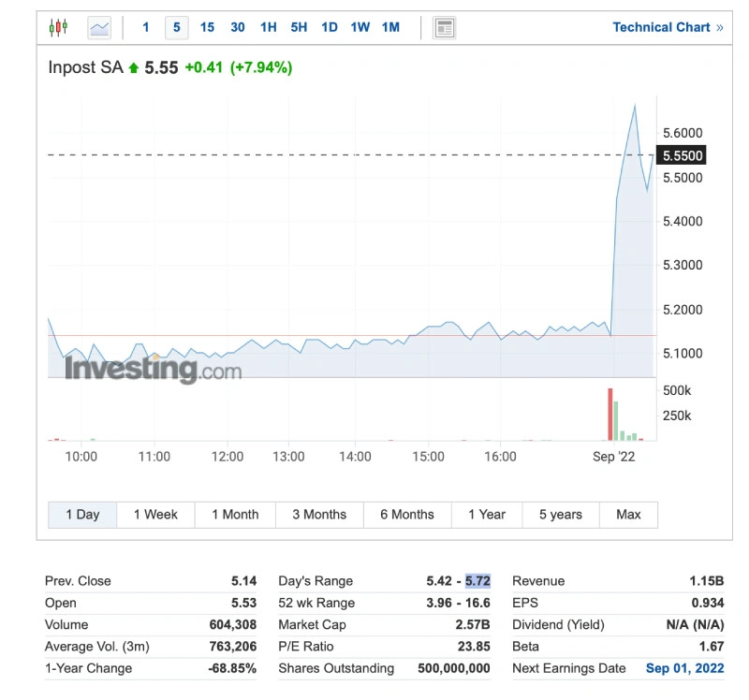Click the Next Earnings Date label
This screenshot has height=700, width=749.
tap(569, 668)
